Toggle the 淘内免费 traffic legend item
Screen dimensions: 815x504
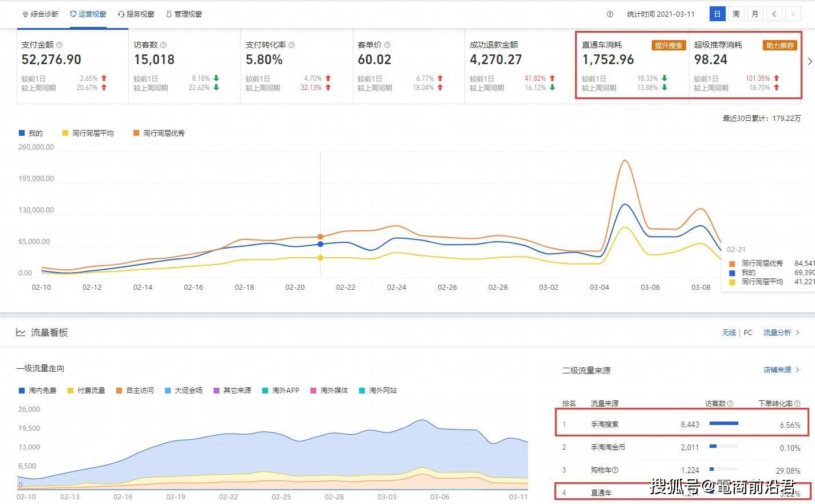coord(37,391)
